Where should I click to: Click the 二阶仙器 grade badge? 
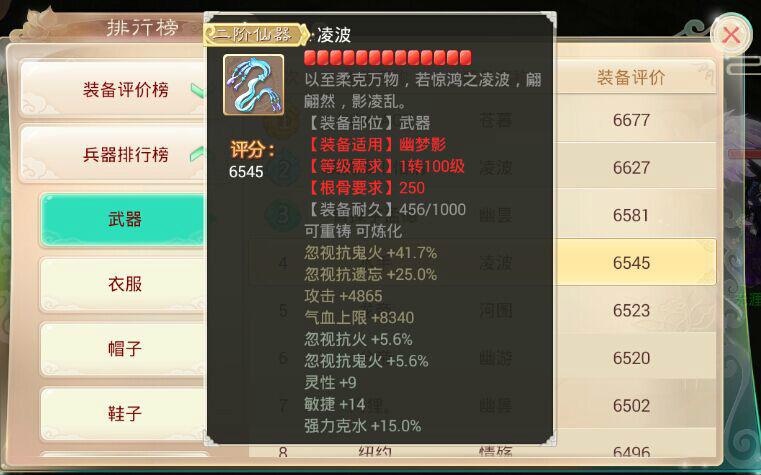pos(256,34)
